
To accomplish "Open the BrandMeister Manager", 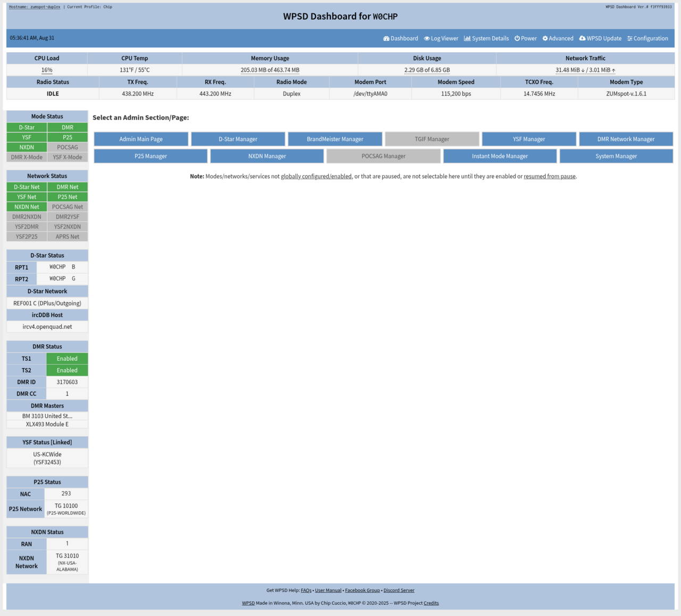I will click(335, 139).
